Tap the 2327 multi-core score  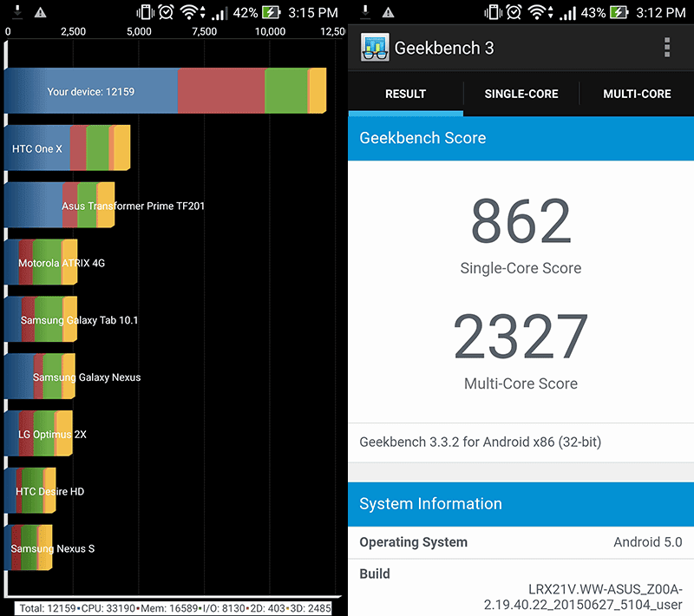[x=521, y=337]
